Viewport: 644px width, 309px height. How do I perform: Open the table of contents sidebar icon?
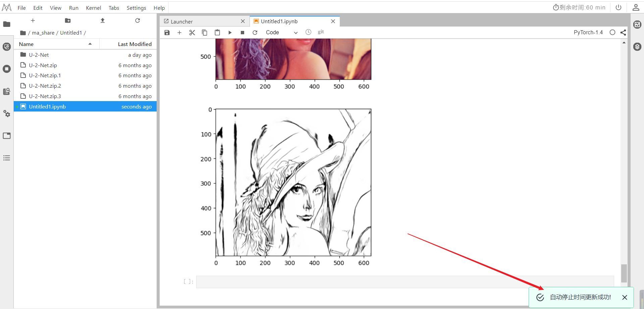point(7,158)
